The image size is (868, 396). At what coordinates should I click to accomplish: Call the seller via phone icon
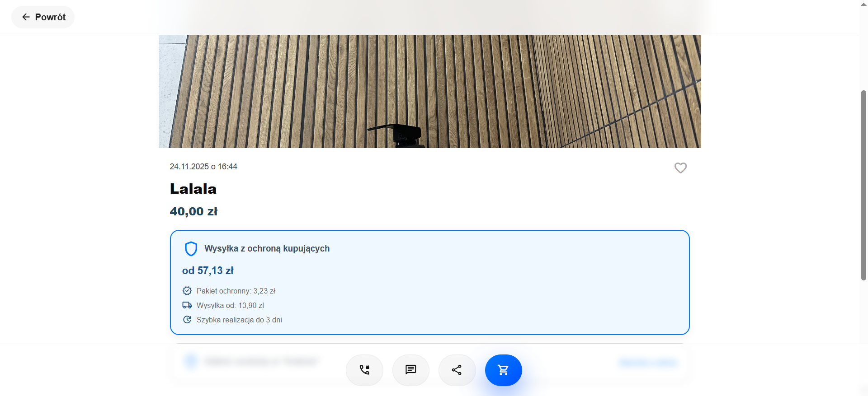tap(364, 370)
